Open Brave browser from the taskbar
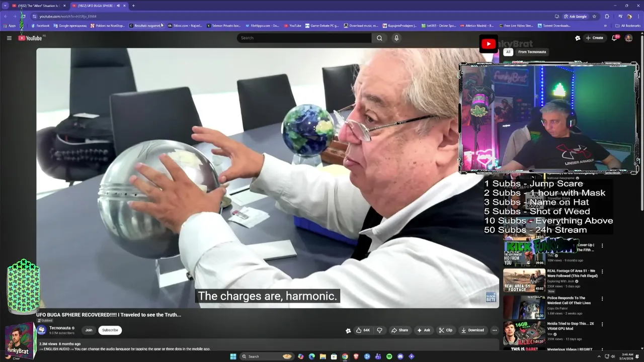The height and width of the screenshot is (362, 644). (x=356, y=356)
